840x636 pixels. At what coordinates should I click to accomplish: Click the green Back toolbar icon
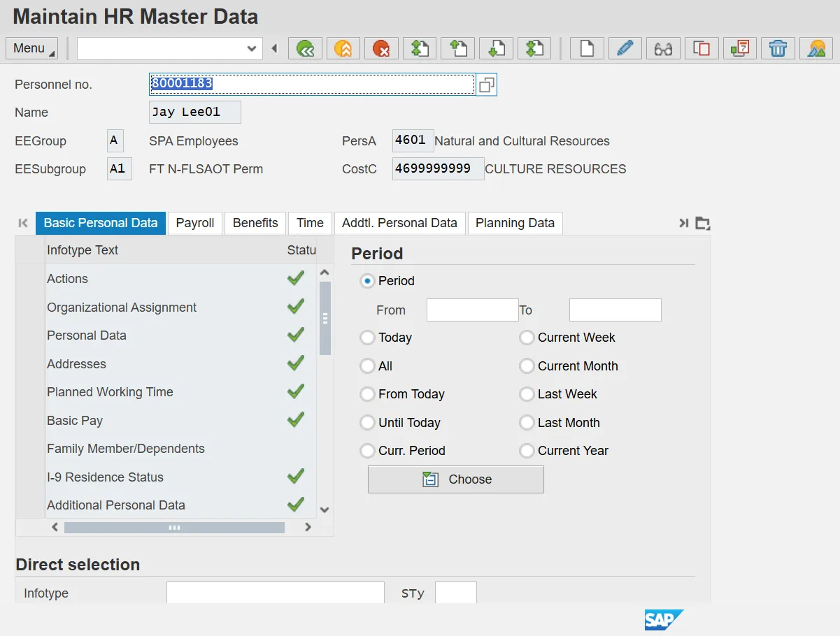(305, 48)
